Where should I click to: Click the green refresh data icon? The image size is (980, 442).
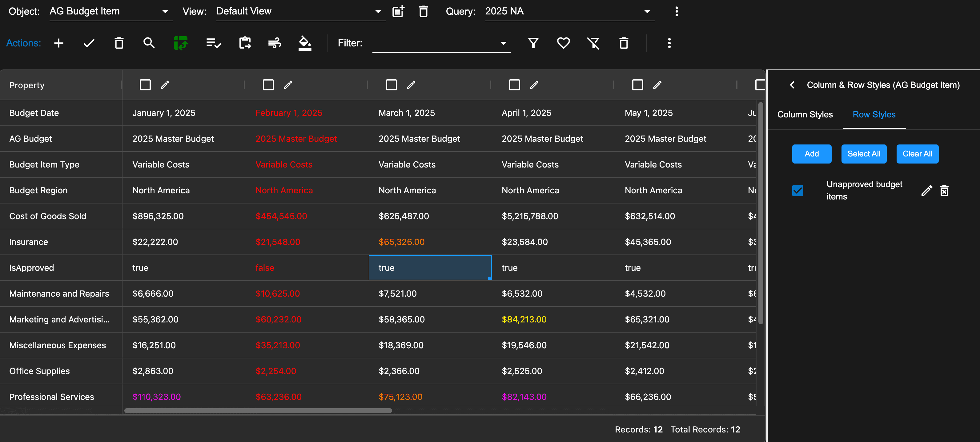tap(180, 43)
